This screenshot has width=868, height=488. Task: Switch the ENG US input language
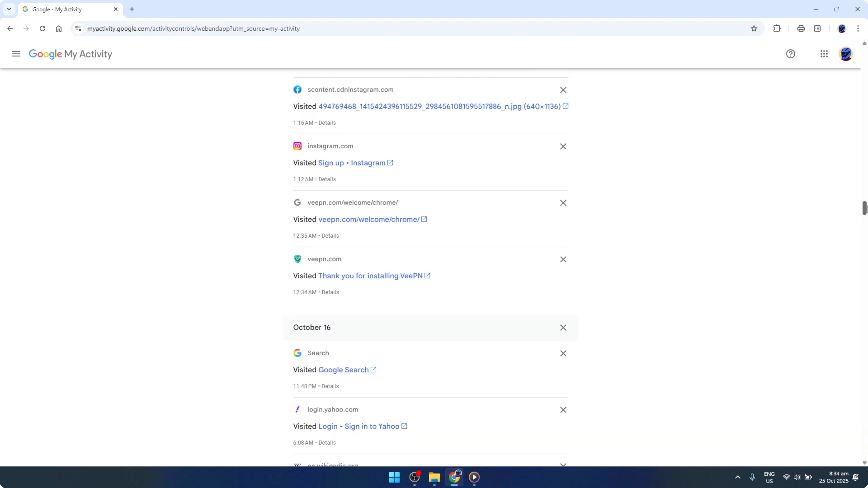[x=769, y=478]
